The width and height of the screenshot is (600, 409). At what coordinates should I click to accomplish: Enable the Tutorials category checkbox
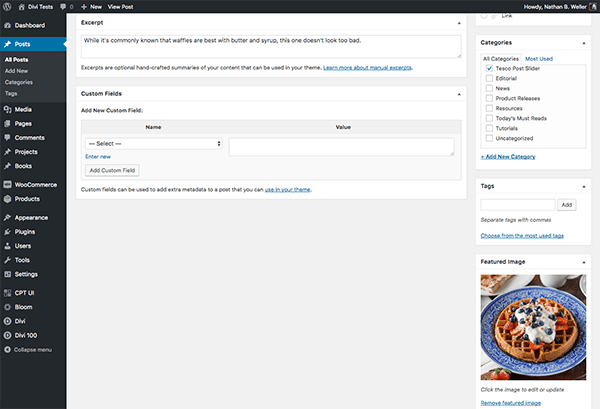point(488,128)
